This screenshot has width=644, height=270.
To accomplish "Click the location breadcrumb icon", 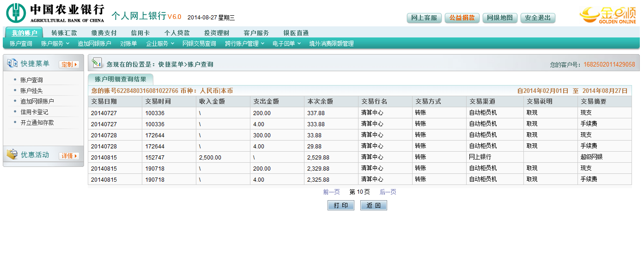I will 97,63.
